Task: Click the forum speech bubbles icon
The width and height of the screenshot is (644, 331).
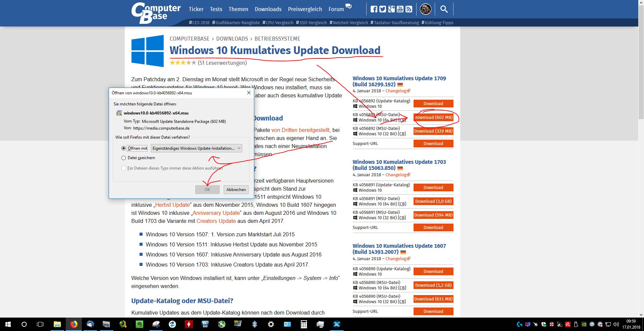Action: (348, 6)
